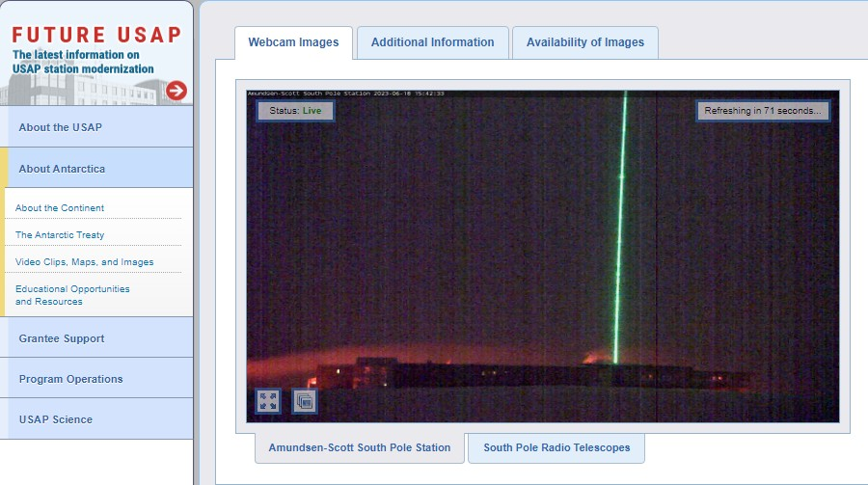The width and height of the screenshot is (868, 485).
Task: Open the image gallery stack icon
Action: coord(304,401)
